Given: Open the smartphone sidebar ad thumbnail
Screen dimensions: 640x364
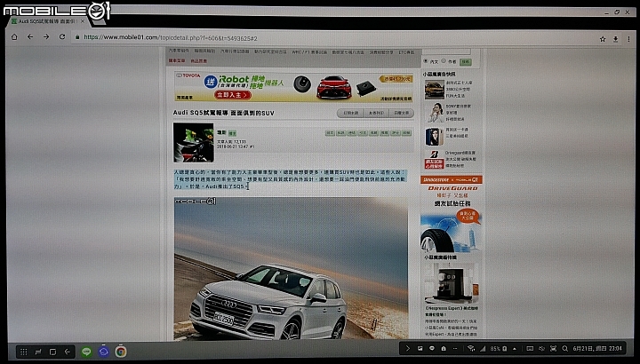Looking at the screenshot, I should pyautogui.click(x=435, y=136).
